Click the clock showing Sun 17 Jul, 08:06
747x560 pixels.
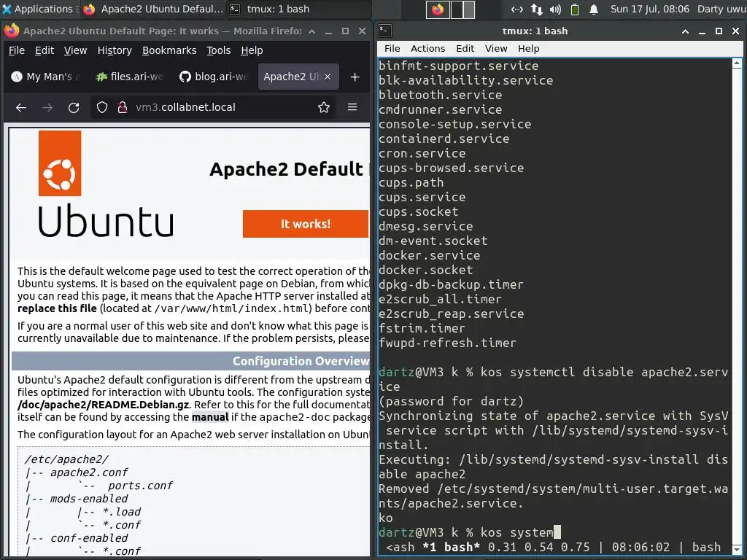coord(650,9)
